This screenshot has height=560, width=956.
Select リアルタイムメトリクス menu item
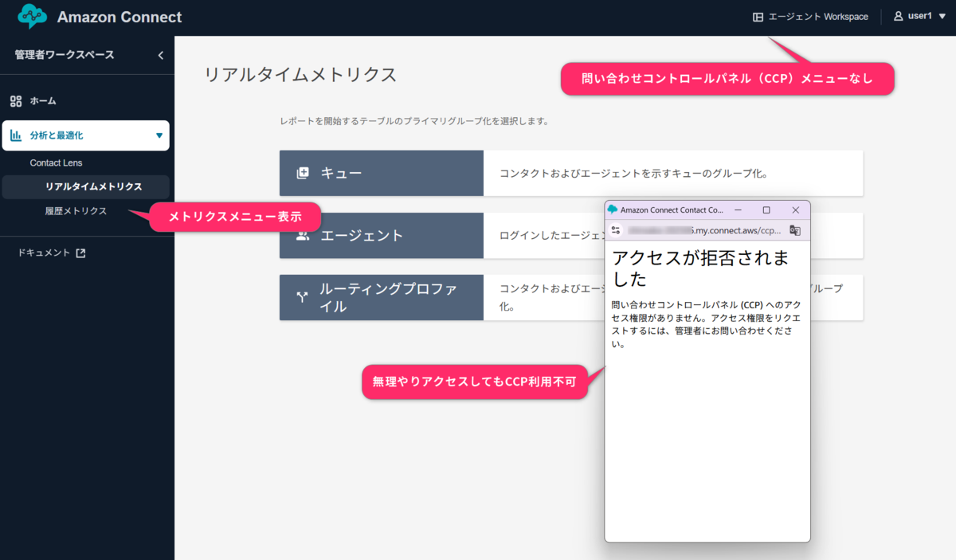coord(86,187)
